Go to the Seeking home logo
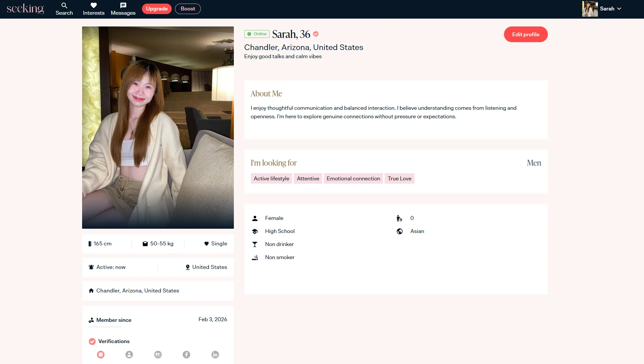 25,9
